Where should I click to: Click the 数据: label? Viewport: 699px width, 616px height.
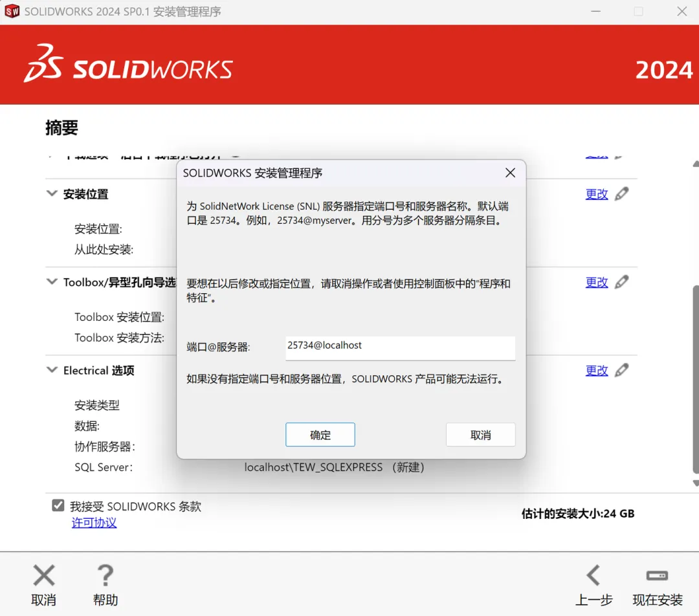pyautogui.click(x=87, y=426)
